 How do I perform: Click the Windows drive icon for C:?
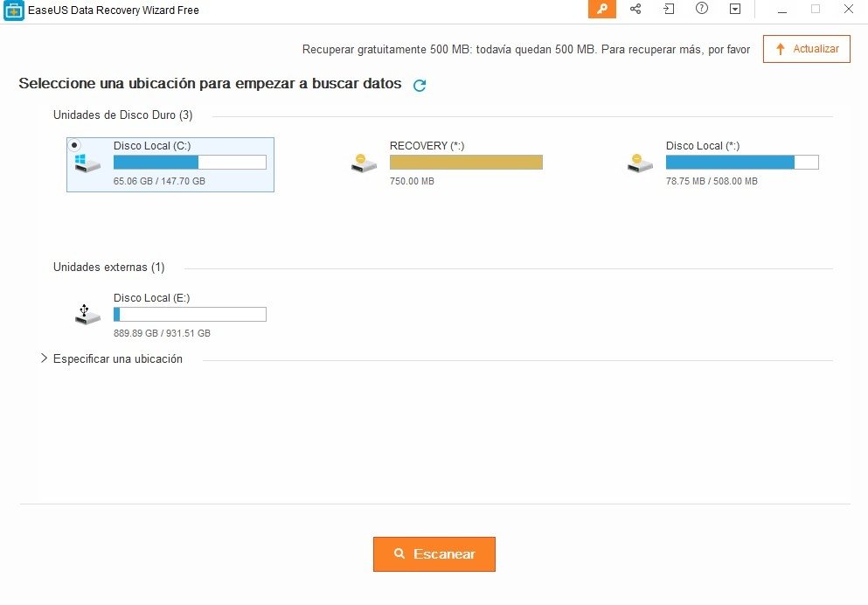pyautogui.click(x=87, y=163)
